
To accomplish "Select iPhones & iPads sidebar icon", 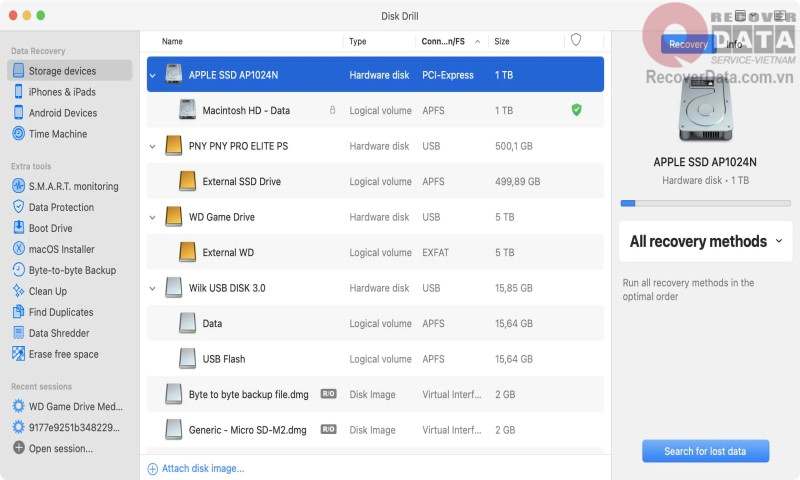I will (x=18, y=91).
